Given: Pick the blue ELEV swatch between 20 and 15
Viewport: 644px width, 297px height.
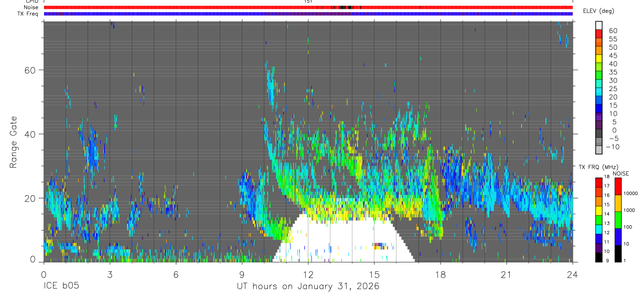Looking at the screenshot, I should 599,101.
